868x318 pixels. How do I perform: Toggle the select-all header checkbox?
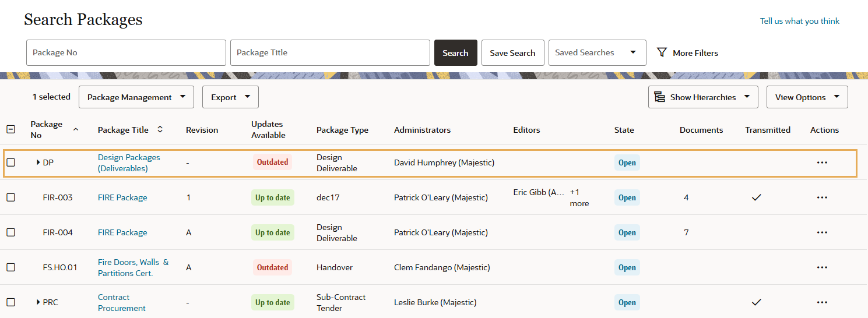(10, 129)
